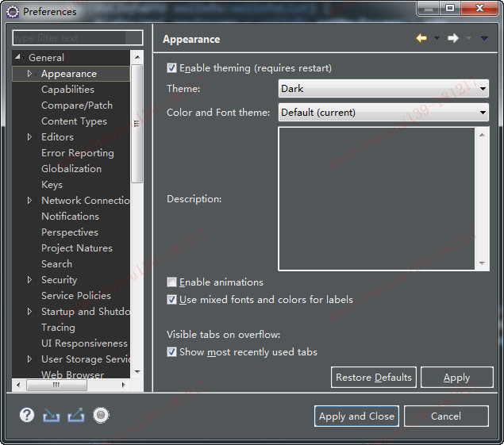Open the forward history dropdown arrow

468,38
